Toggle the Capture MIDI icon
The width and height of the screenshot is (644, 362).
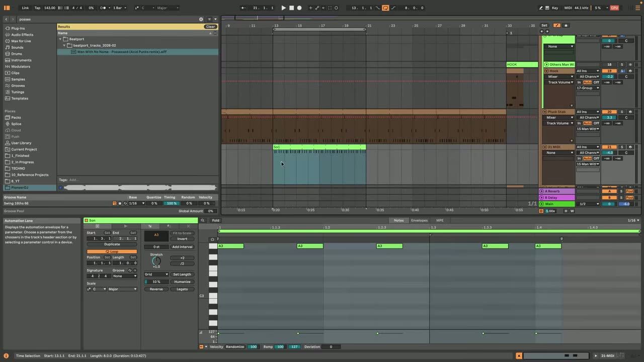[x=330, y=8]
